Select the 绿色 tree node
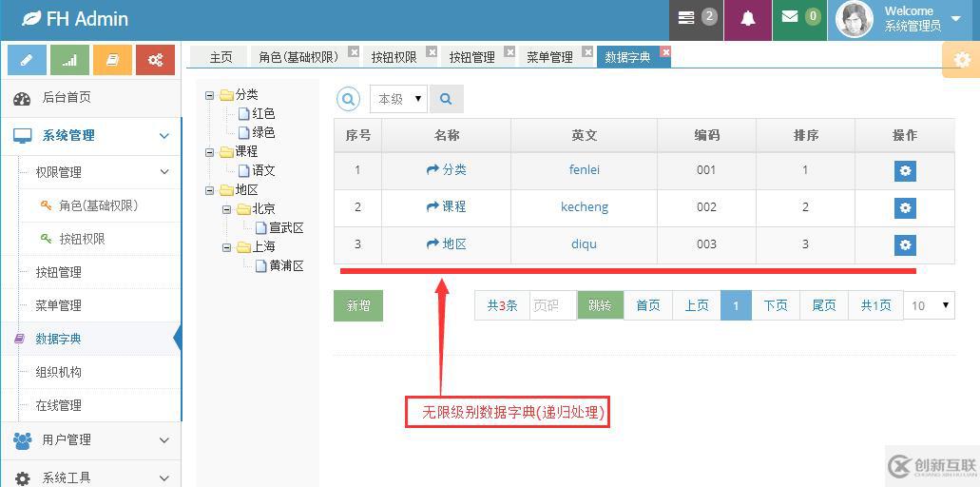Screen dimensions: 980x487 (263, 132)
